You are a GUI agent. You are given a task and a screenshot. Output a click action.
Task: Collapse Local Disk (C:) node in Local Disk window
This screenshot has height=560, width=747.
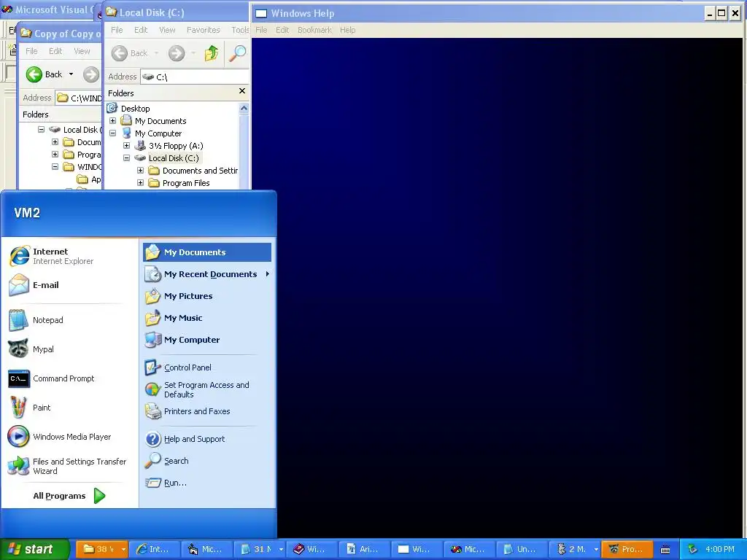click(127, 158)
